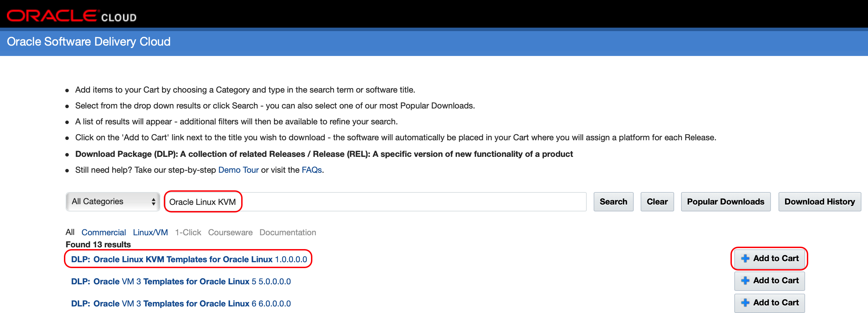Click plus icon for Oracle Linux KVM Templates
The width and height of the screenshot is (868, 313).
point(745,258)
